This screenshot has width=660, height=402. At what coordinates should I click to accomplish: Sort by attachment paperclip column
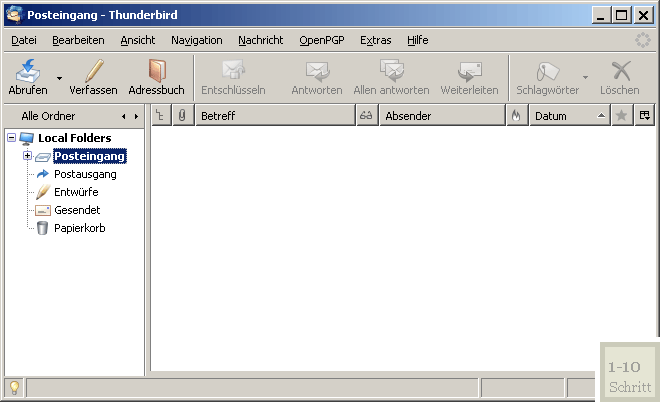point(183,115)
